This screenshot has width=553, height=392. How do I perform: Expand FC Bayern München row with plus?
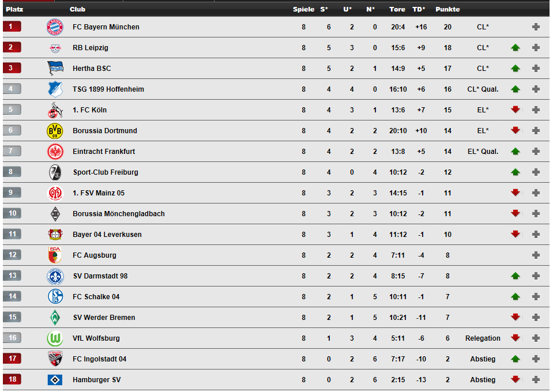[536, 27]
